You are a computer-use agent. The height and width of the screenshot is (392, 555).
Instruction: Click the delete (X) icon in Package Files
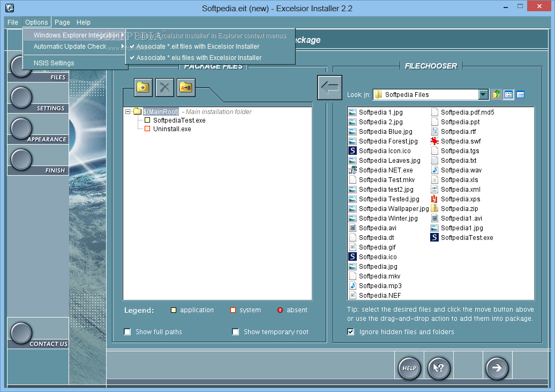click(x=164, y=87)
